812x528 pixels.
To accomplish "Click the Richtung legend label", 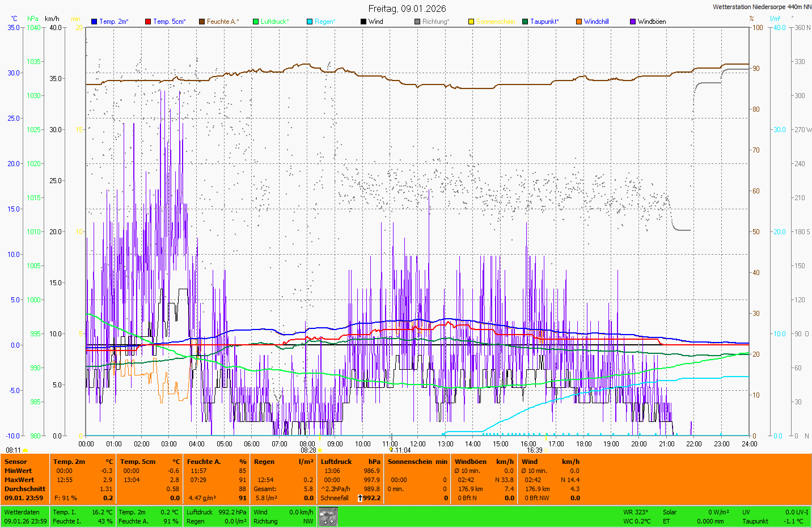I will click(435, 22).
